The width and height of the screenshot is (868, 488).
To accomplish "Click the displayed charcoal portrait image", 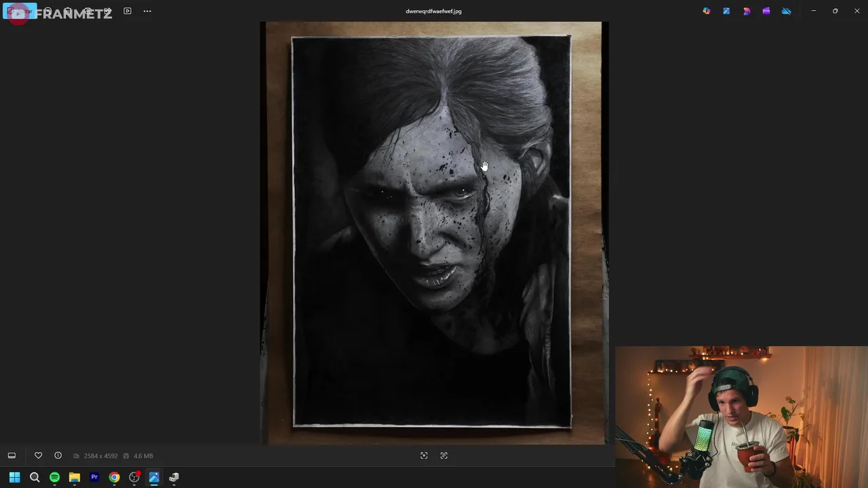I will point(434,233).
